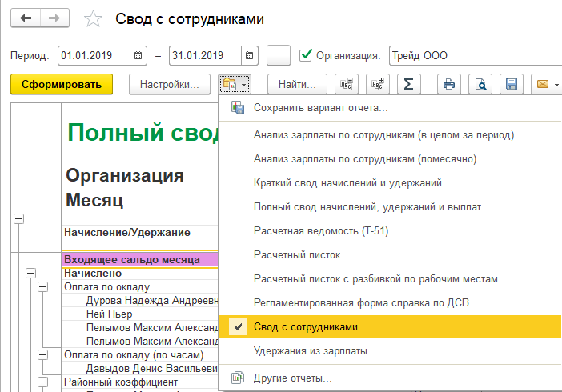Select Расчетный листок menu entry
Screen dimensions: 562x392
click(x=297, y=255)
